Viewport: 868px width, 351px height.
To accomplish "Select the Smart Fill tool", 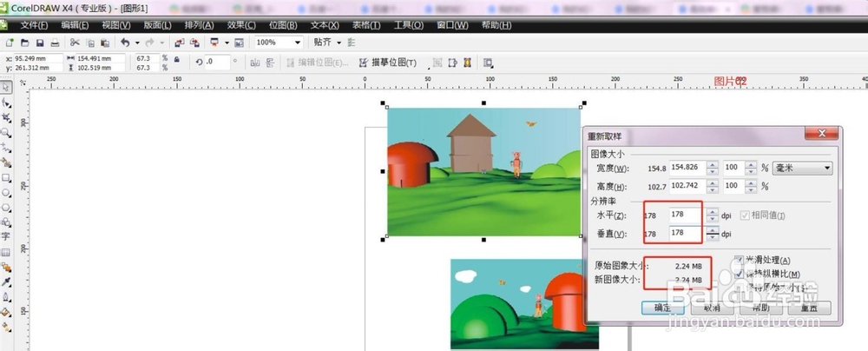I will (x=6, y=162).
